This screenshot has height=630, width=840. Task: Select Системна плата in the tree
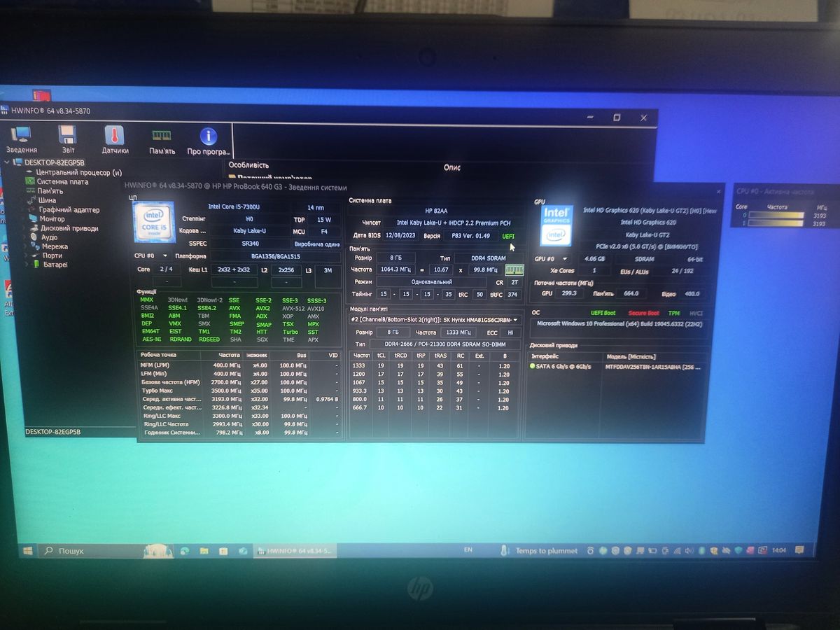pos(62,181)
